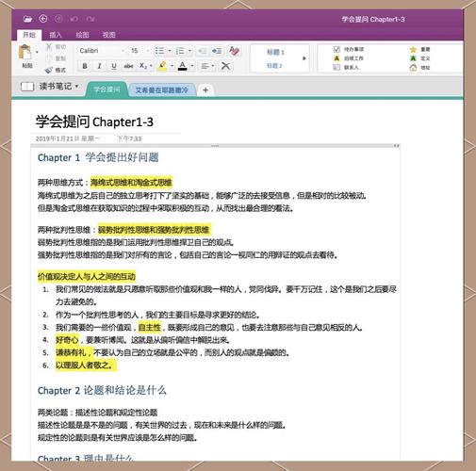Image resolution: width=476 pixels, height=471 pixels.
Task: Apply the Definition green A tag
Action: 413,58
